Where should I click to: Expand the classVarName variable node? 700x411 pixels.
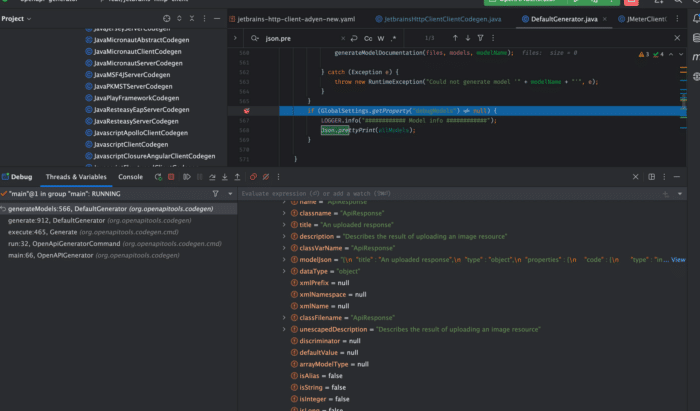(284, 248)
